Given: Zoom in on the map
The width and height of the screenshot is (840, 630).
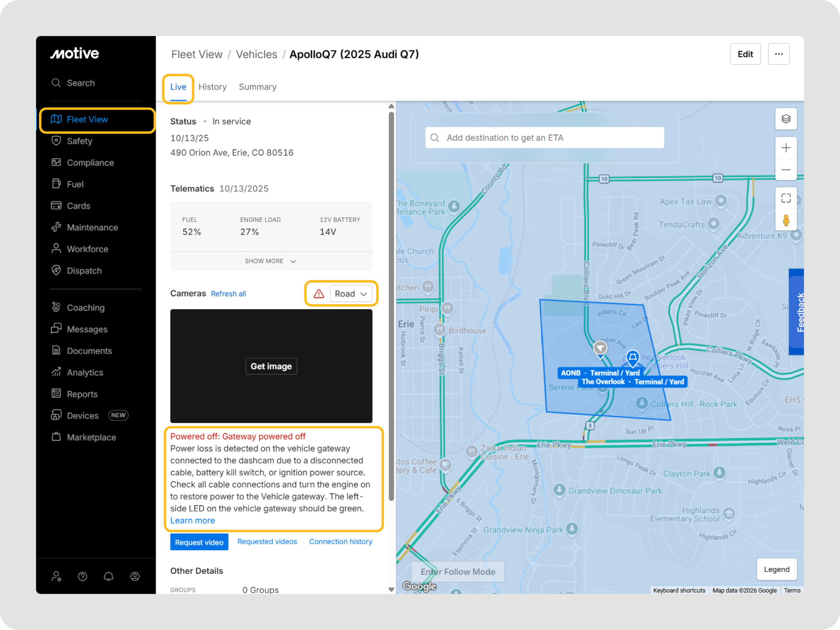Looking at the screenshot, I should coord(785,148).
